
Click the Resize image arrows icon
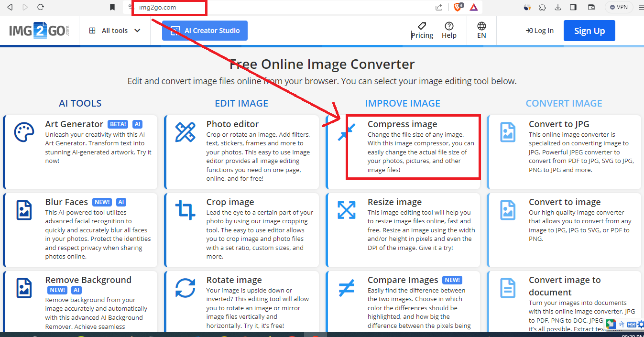(346, 210)
